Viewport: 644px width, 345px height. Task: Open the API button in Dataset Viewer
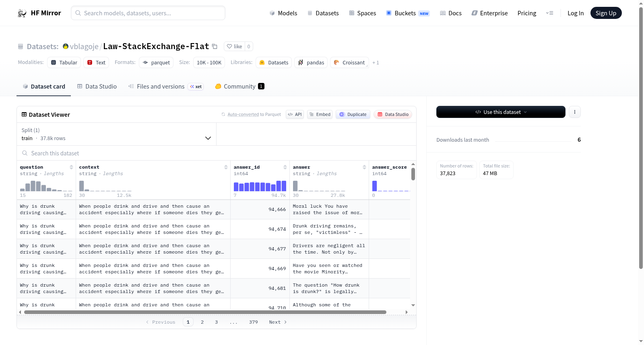click(295, 114)
